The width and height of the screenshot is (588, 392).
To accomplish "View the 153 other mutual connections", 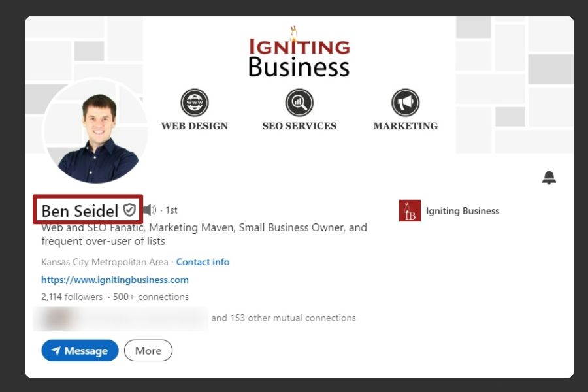I will [x=284, y=318].
